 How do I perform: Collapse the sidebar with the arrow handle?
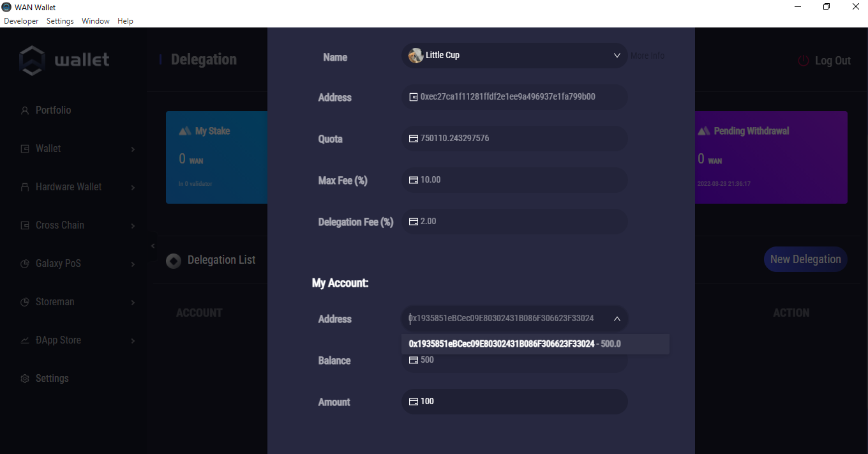tap(153, 246)
